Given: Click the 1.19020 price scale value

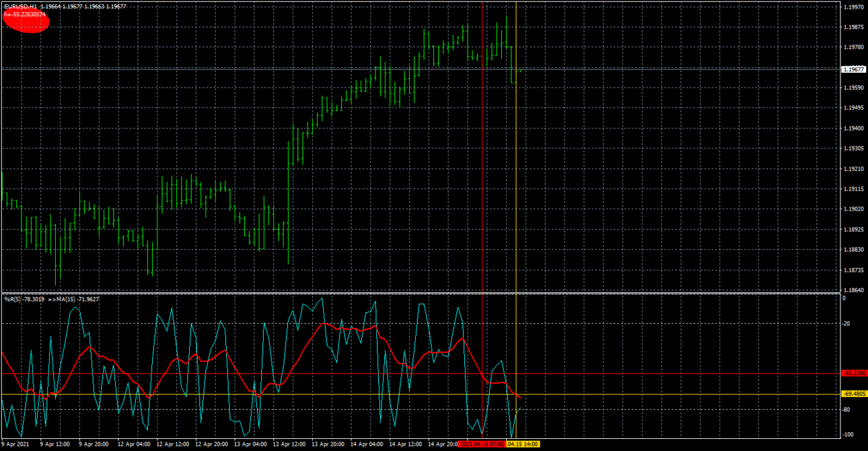Looking at the screenshot, I should tap(853, 209).
